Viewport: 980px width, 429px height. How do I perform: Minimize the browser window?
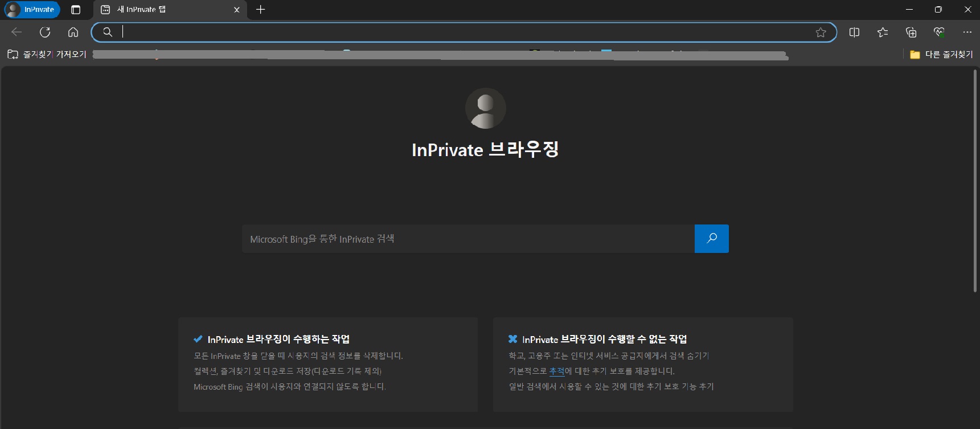click(909, 10)
